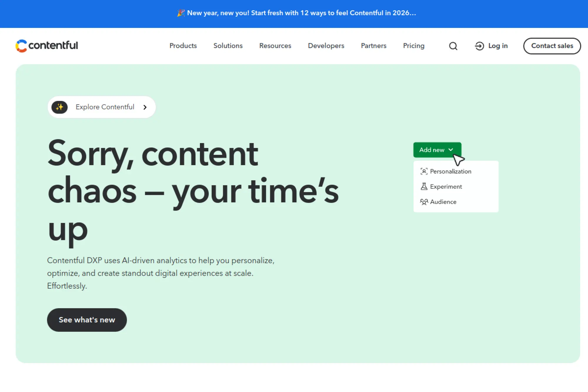588x392 pixels.
Task: Click the Pricing nav item
Action: pos(414,46)
